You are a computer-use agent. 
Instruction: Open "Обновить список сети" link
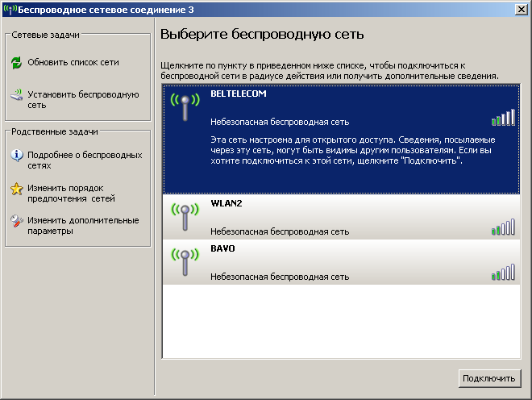click(73, 62)
